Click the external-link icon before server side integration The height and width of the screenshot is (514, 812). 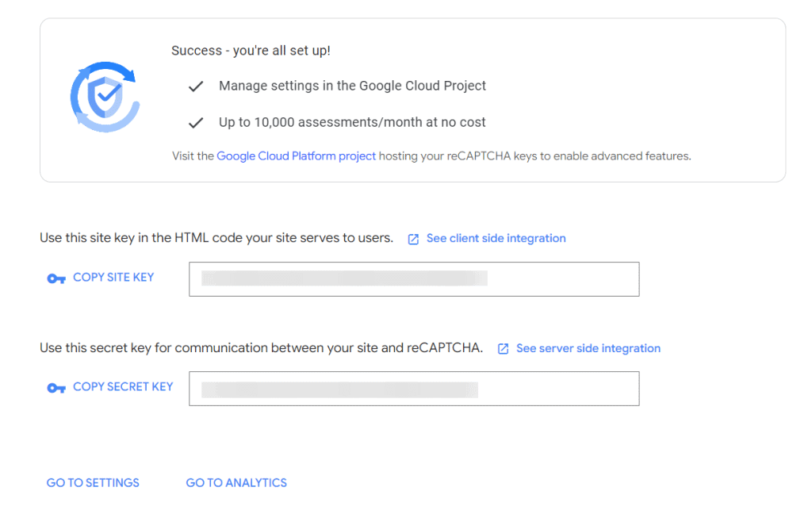tap(503, 347)
